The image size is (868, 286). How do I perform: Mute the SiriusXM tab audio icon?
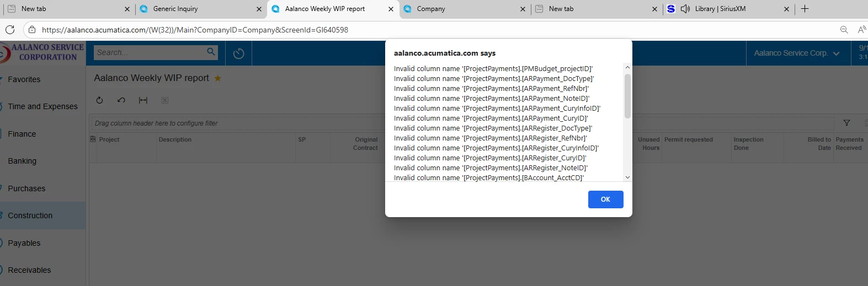(x=685, y=9)
